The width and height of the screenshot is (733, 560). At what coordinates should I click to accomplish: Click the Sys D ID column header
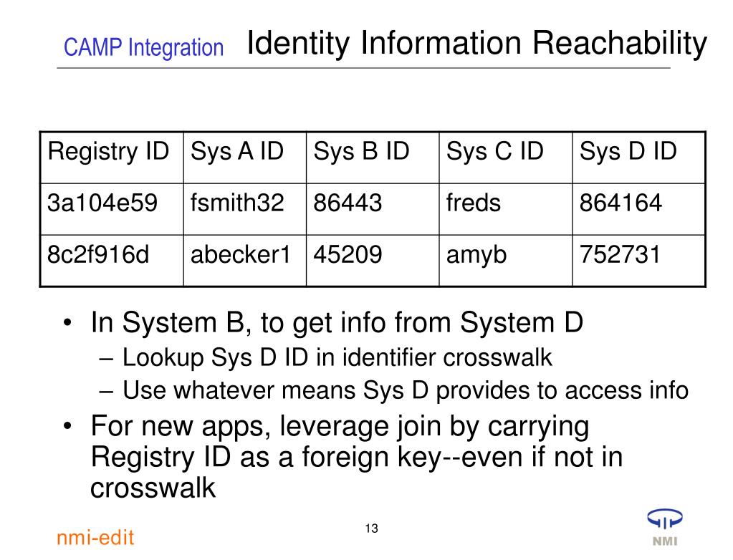coord(638,158)
